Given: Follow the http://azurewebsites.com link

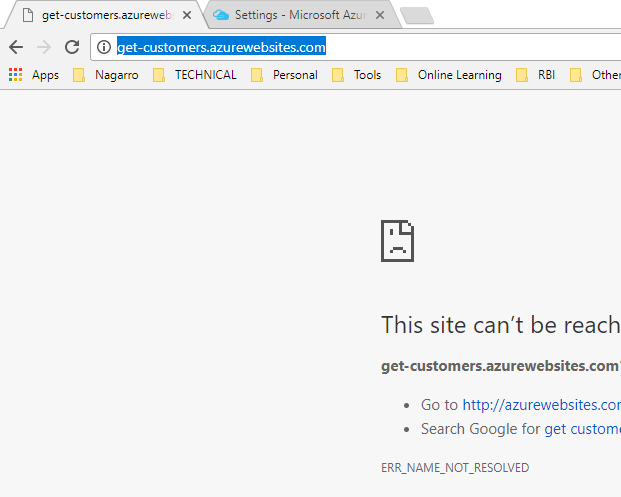Looking at the screenshot, I should click(x=541, y=405).
